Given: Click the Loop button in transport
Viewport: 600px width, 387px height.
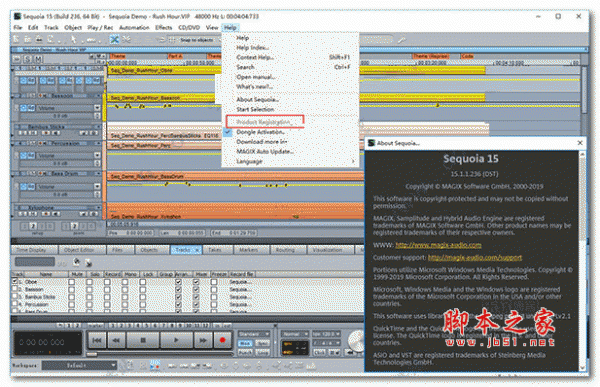Looking at the screenshot, I should tap(262, 352).
